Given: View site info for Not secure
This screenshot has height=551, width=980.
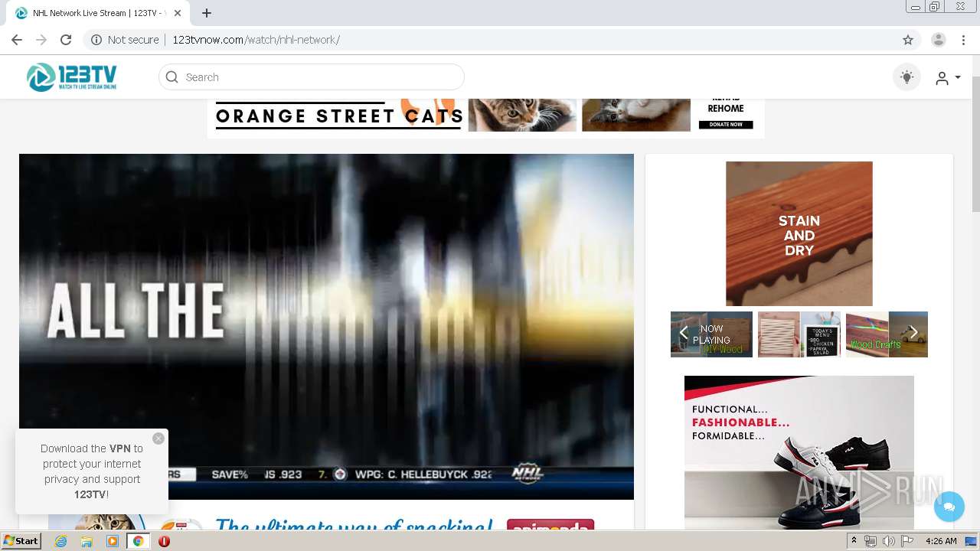Looking at the screenshot, I should (126, 40).
